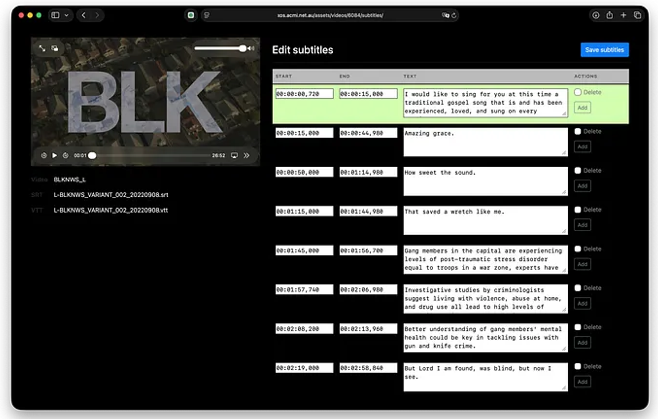Viewport: 658px width, 419px height.
Task: Open the L-BLKNWS_VARIANT_002_20220908.srt file link
Action: [111, 195]
